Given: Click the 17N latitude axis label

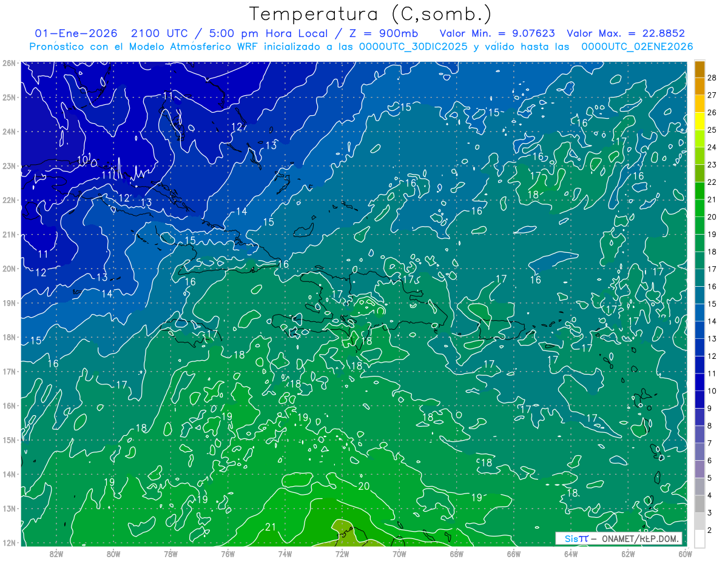Looking at the screenshot, I should pyautogui.click(x=9, y=372).
